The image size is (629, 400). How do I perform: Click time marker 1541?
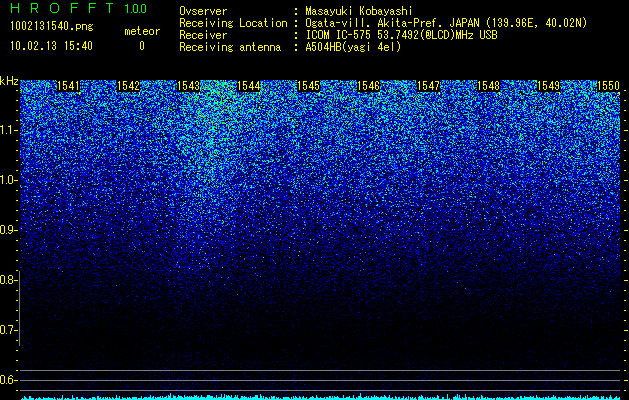69,86
